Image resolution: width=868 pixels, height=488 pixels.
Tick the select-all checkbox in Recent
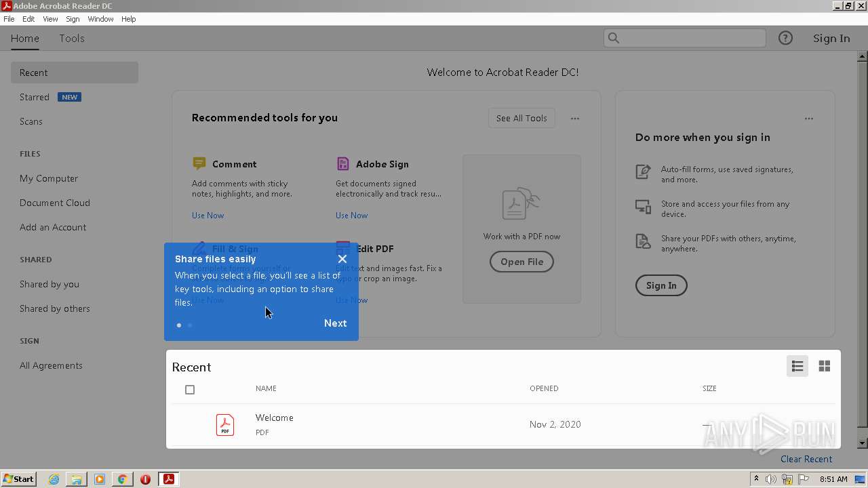click(190, 390)
